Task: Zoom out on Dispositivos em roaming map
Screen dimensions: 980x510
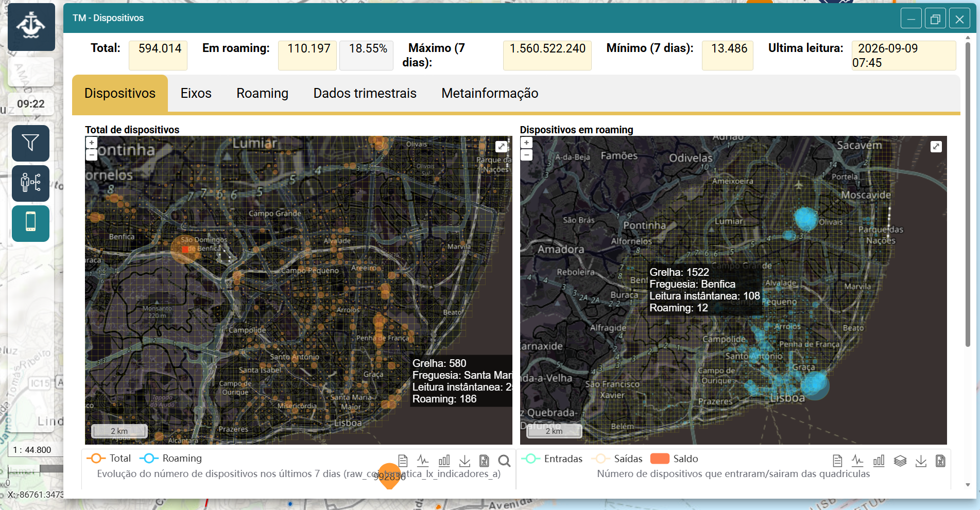Action: 526,154
